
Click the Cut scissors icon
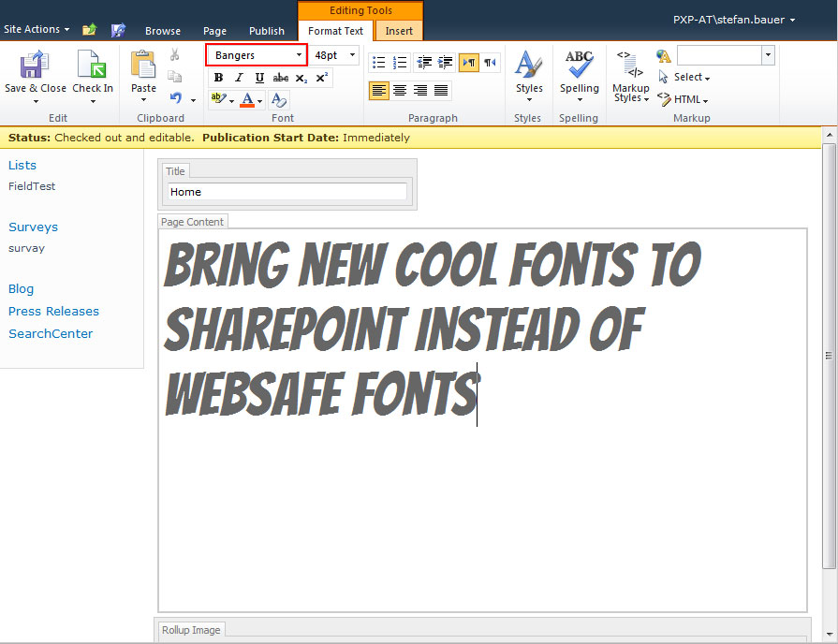point(175,54)
